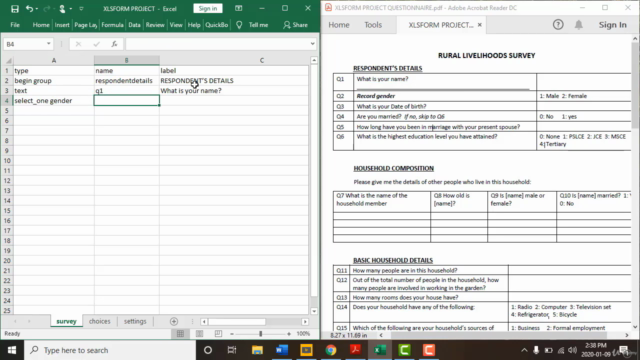Open the Windows Start menu
Image resolution: width=640 pixels, height=360 pixels.
[x=12, y=350]
